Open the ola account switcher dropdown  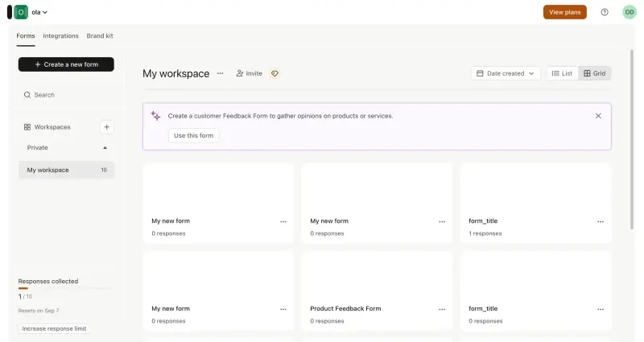point(39,12)
